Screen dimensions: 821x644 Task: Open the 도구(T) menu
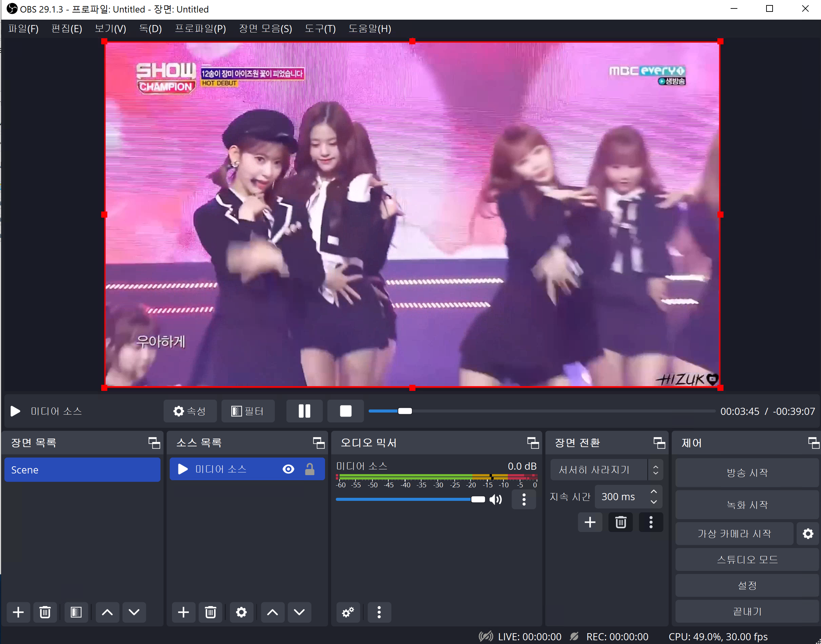pos(320,29)
